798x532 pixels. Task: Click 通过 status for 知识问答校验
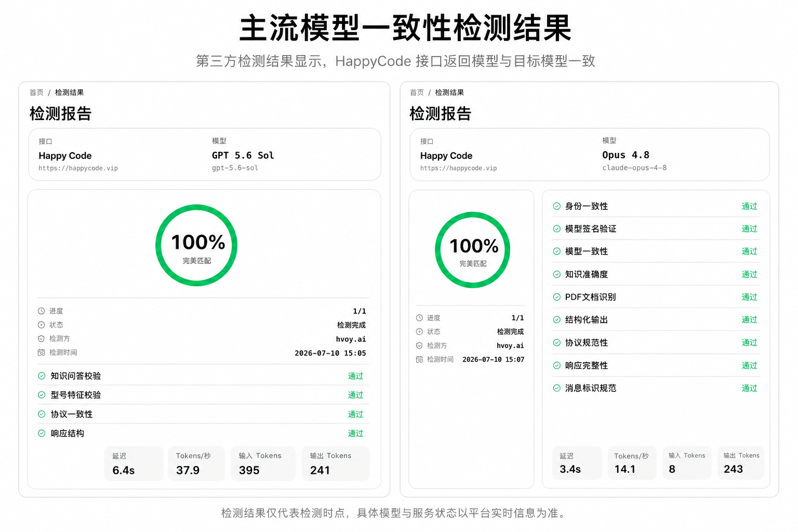click(x=356, y=376)
